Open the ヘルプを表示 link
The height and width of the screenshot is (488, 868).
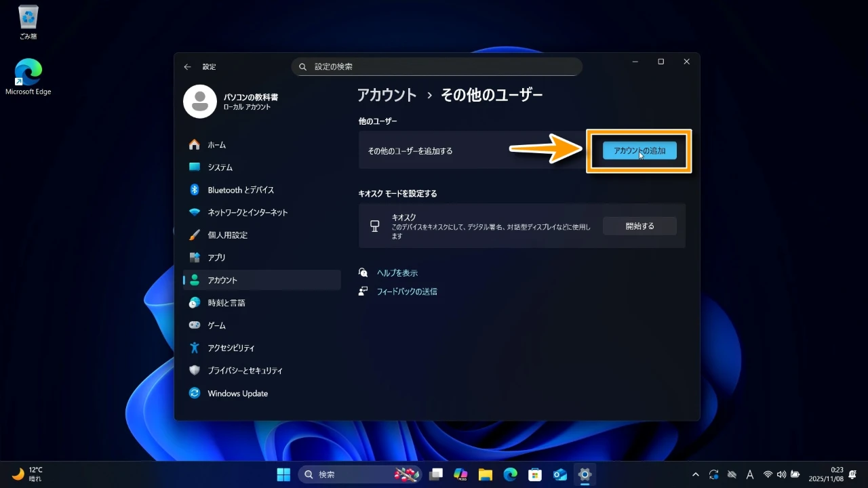397,273
